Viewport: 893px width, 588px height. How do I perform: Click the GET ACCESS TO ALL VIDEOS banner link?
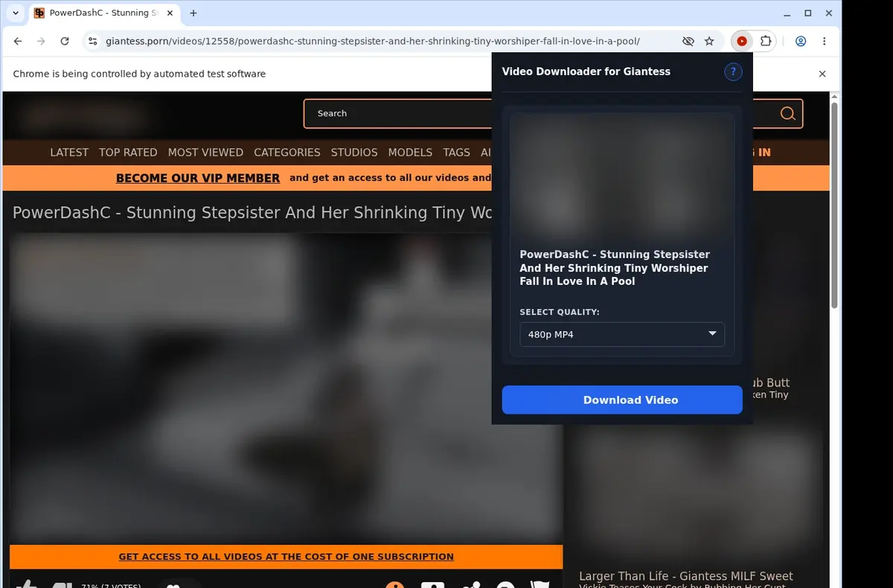coord(286,557)
